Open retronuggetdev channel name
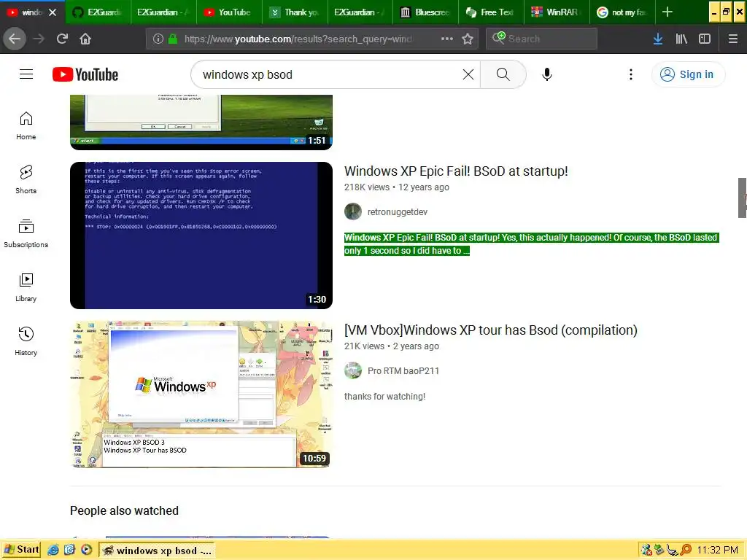This screenshot has height=560, width=747. 398,212
